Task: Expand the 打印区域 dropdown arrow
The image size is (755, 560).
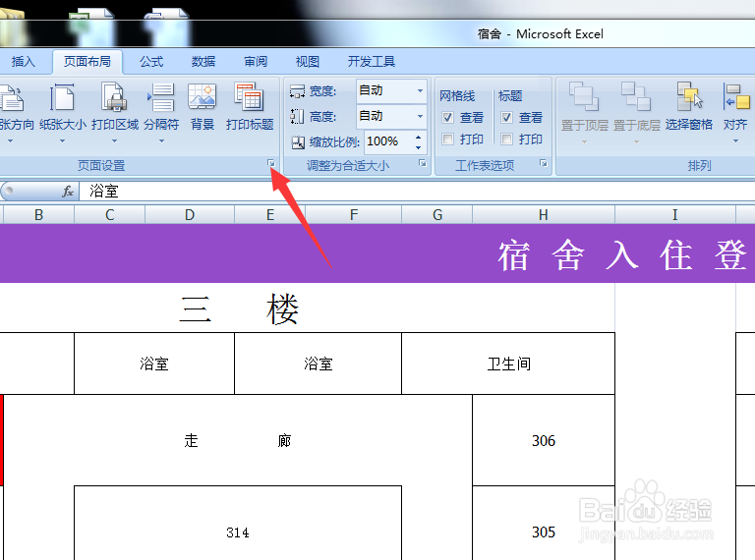Action: point(114,140)
